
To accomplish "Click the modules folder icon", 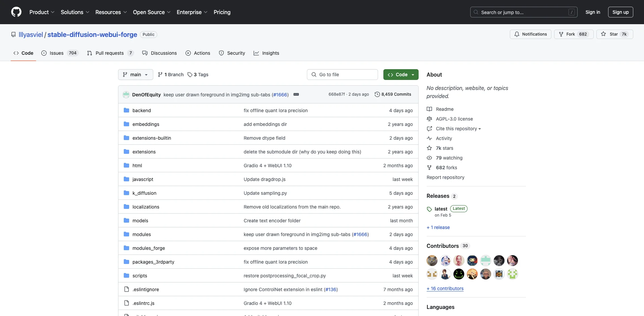I will [x=126, y=234].
